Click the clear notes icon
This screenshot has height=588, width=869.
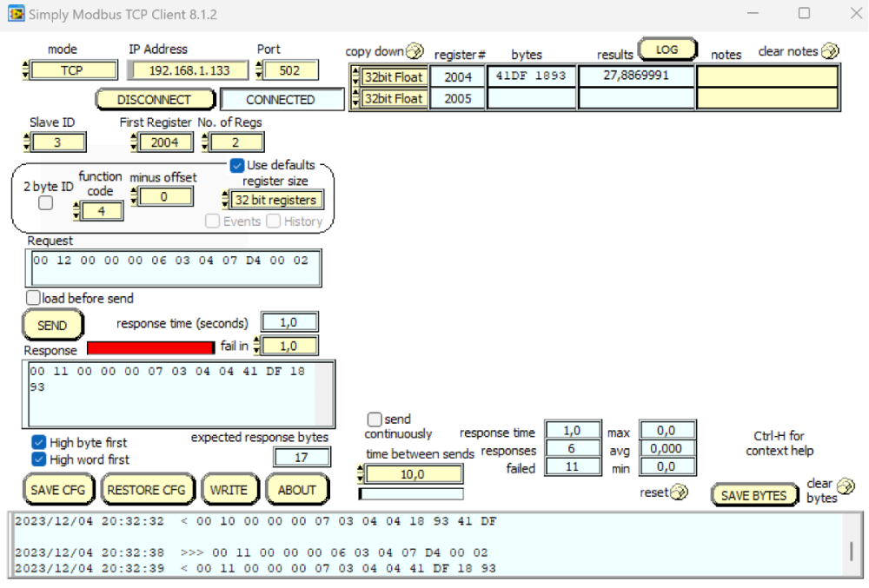pyautogui.click(x=830, y=51)
